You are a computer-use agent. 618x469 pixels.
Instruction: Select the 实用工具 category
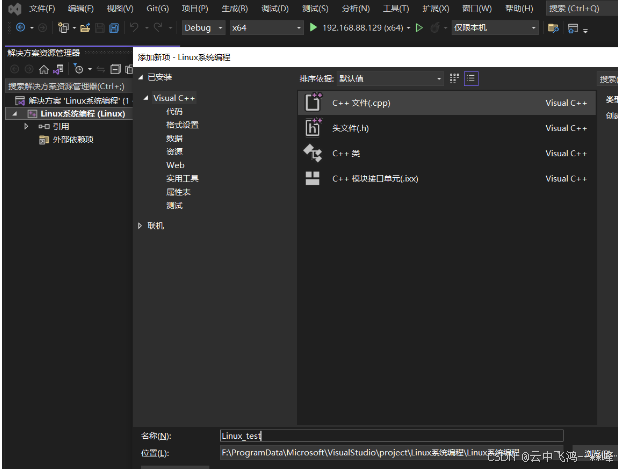(x=182, y=179)
